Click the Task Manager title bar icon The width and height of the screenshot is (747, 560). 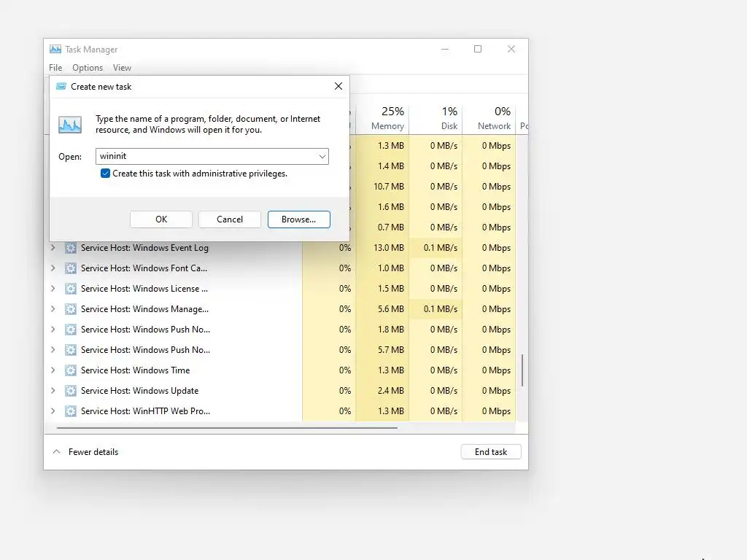pyautogui.click(x=55, y=49)
